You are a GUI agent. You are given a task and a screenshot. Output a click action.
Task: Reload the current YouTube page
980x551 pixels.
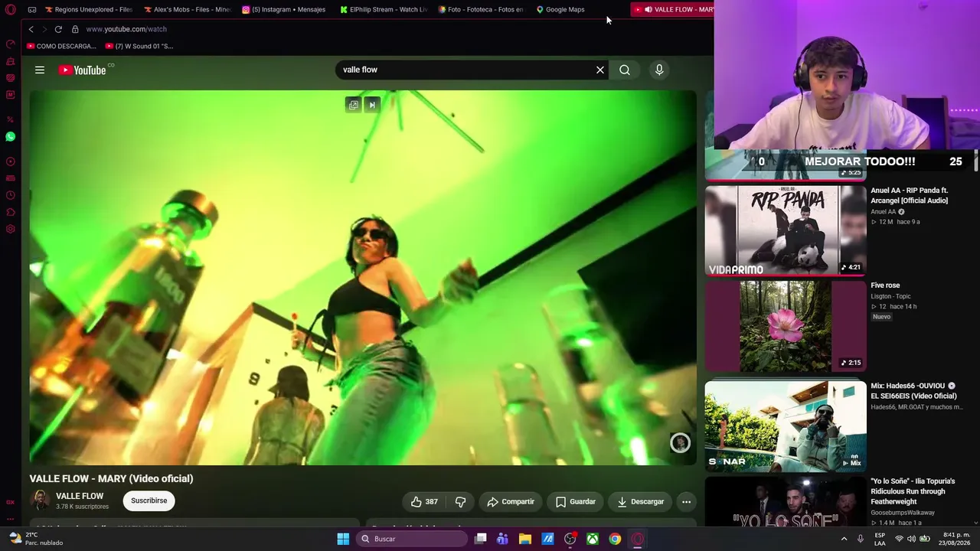(58, 29)
